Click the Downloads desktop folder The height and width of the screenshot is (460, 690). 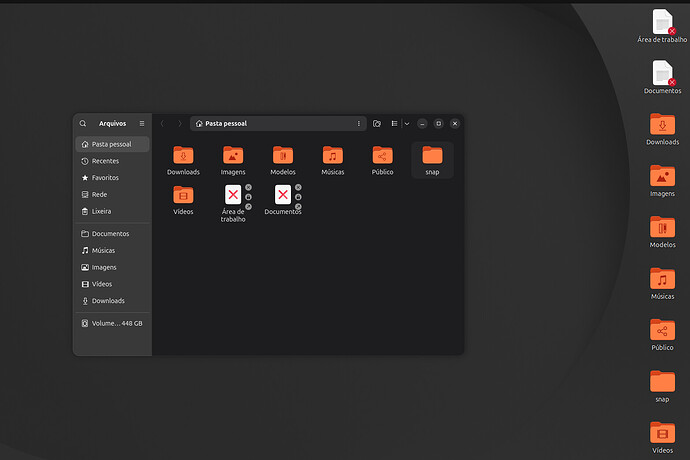[662, 129]
